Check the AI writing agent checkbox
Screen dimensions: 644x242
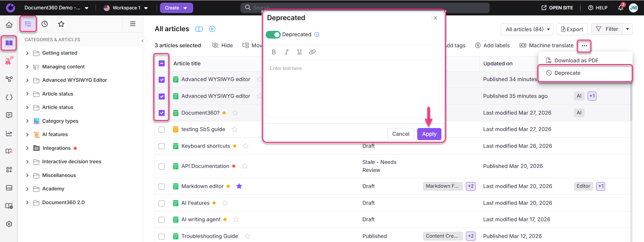[x=162, y=220]
